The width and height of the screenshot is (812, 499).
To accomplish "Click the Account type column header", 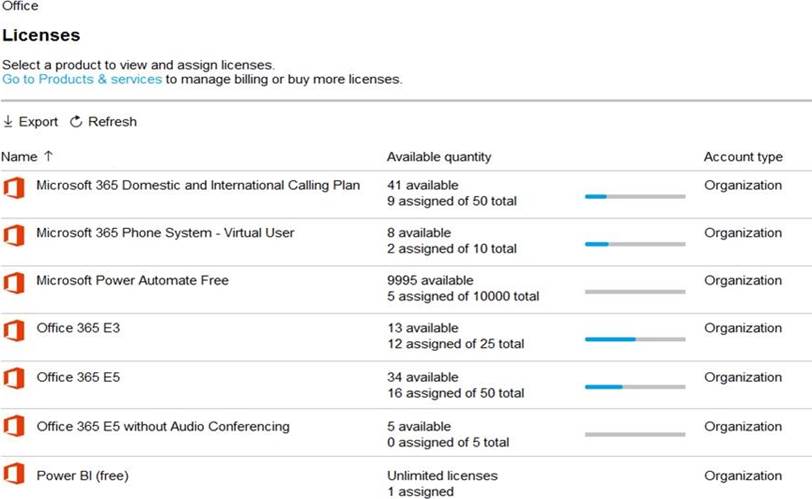I will coord(743,157).
